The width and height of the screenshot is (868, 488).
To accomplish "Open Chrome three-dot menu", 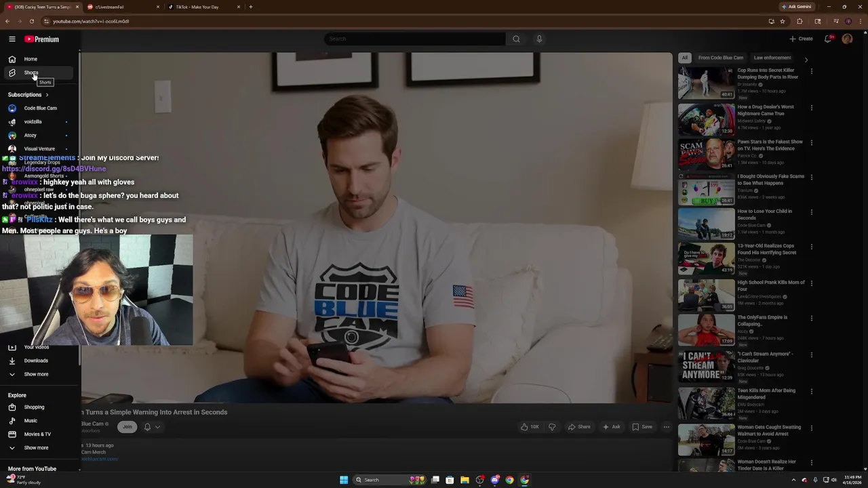I will pos(860,21).
